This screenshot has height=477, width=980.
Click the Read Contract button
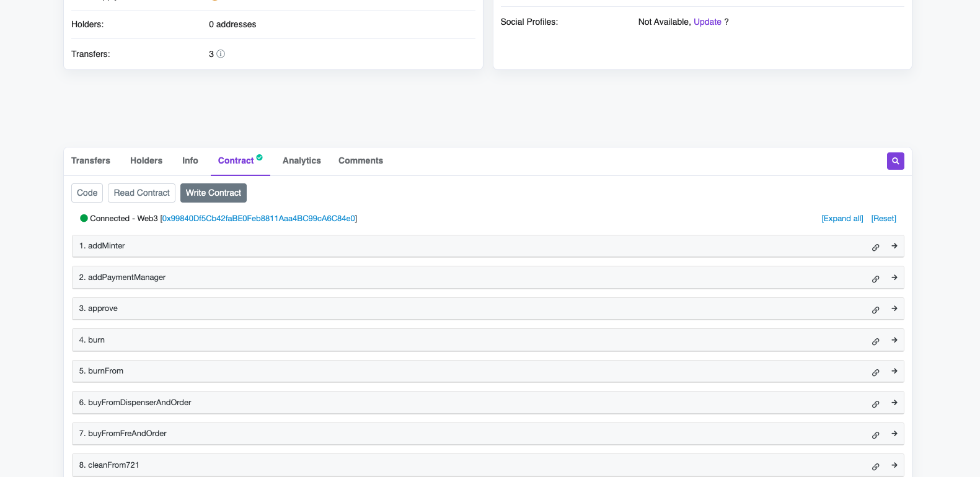[x=141, y=193]
